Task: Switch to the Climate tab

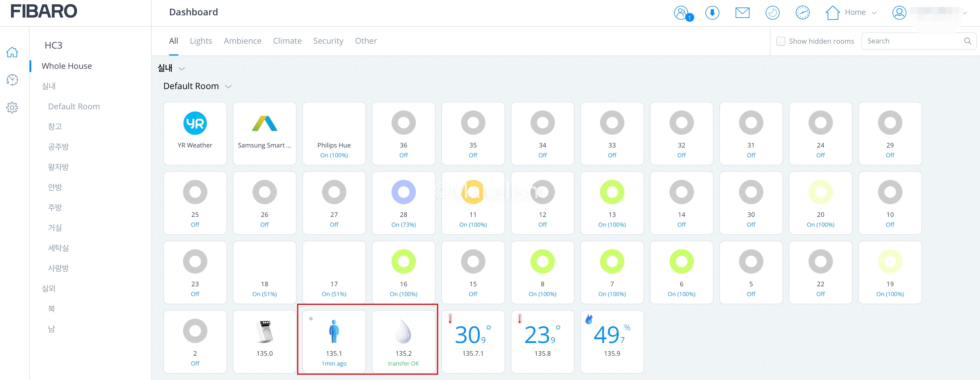Action: tap(287, 41)
